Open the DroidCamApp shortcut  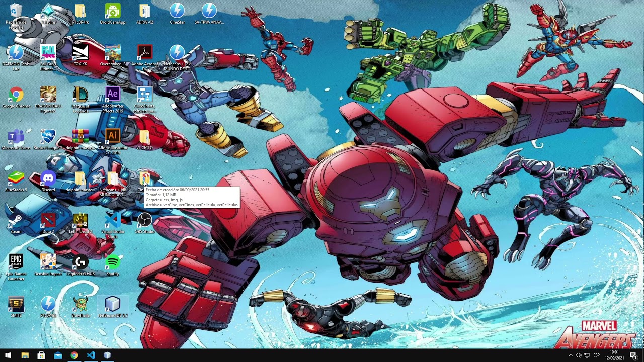tap(112, 14)
